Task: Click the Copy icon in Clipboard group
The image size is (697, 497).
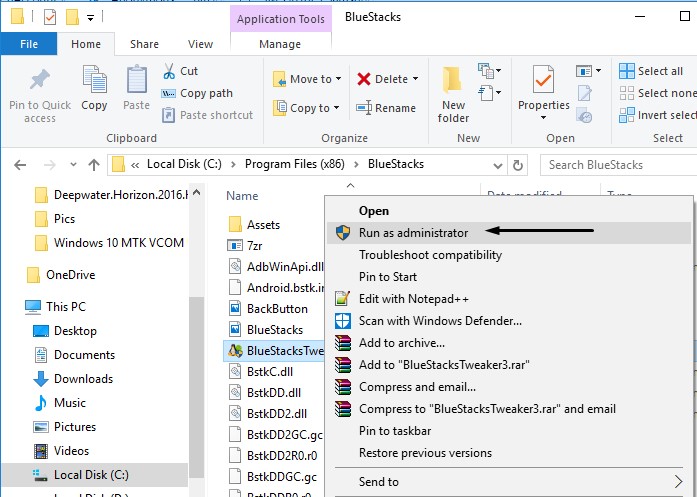Action: [94, 80]
